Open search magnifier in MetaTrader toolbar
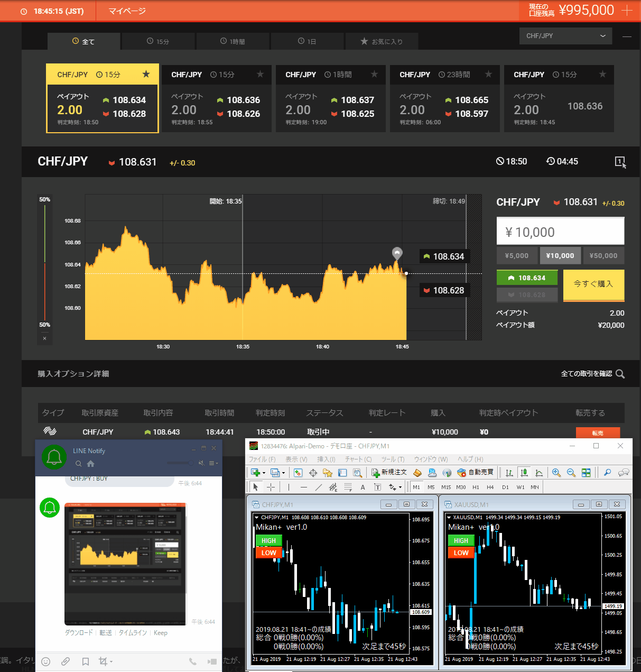This screenshot has height=672, width=641. [x=608, y=473]
